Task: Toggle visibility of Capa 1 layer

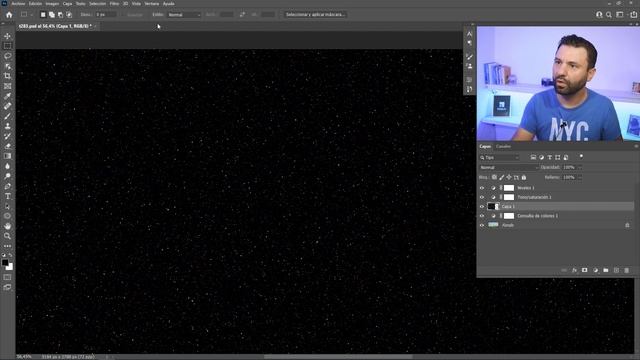Action: point(482,207)
